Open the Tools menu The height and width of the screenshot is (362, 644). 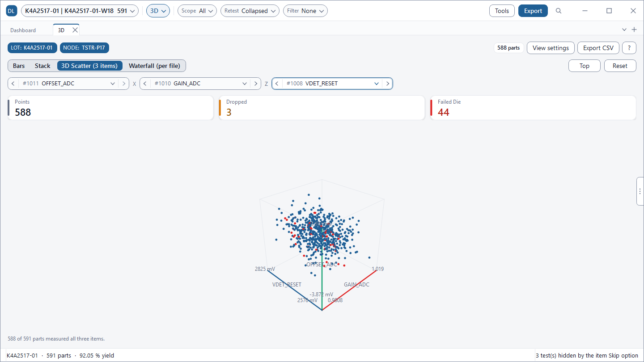[x=502, y=11]
